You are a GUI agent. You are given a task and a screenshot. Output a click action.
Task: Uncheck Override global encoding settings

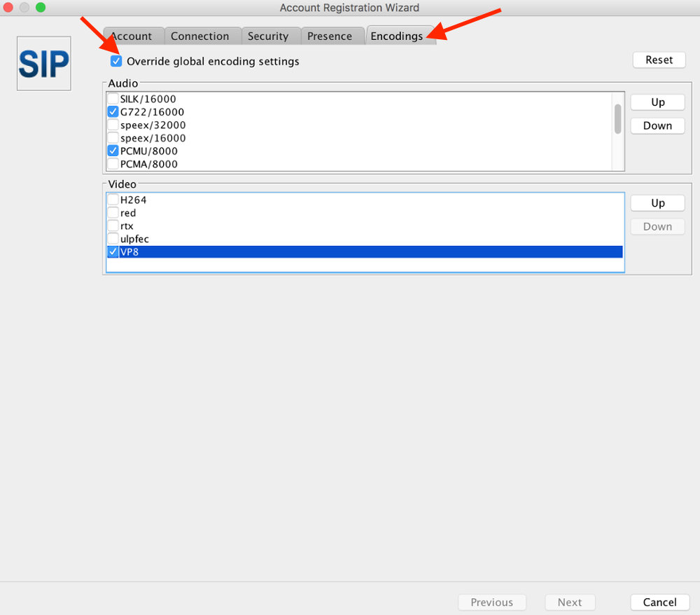(x=116, y=61)
